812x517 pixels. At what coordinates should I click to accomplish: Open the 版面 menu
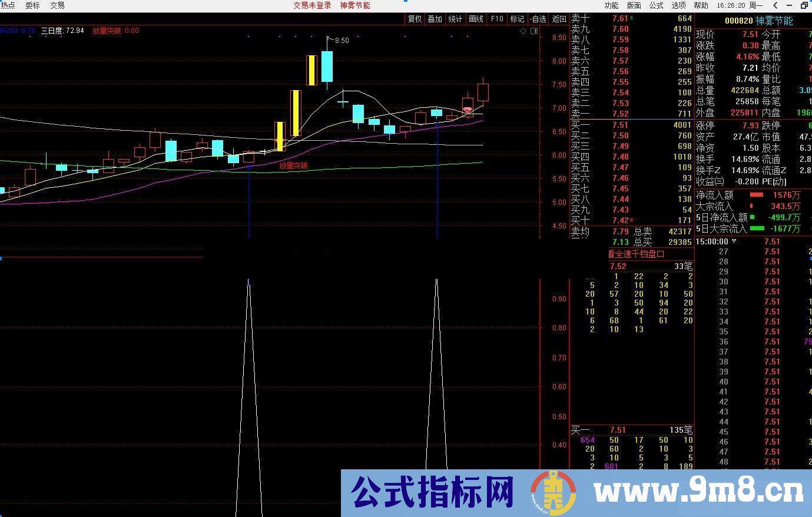634,5
